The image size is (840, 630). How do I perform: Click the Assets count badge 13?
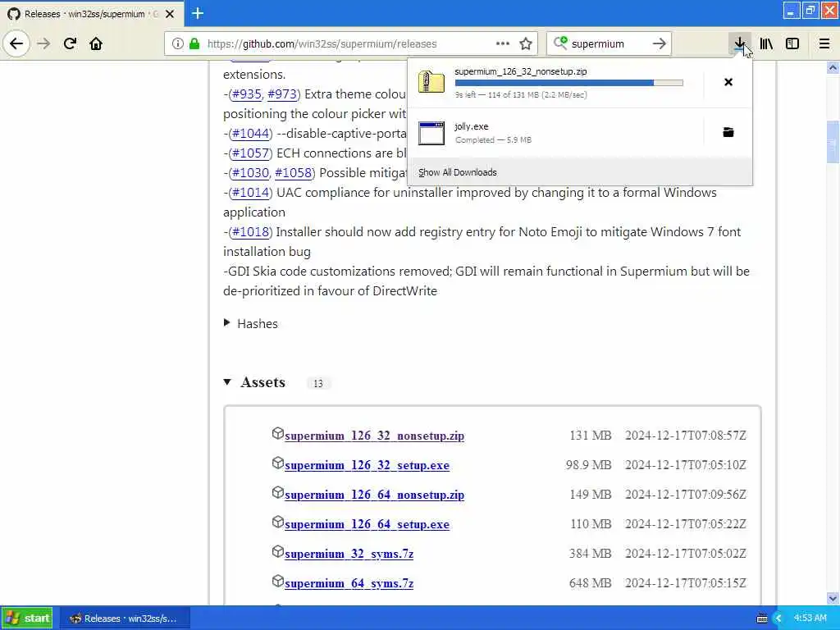pos(318,383)
